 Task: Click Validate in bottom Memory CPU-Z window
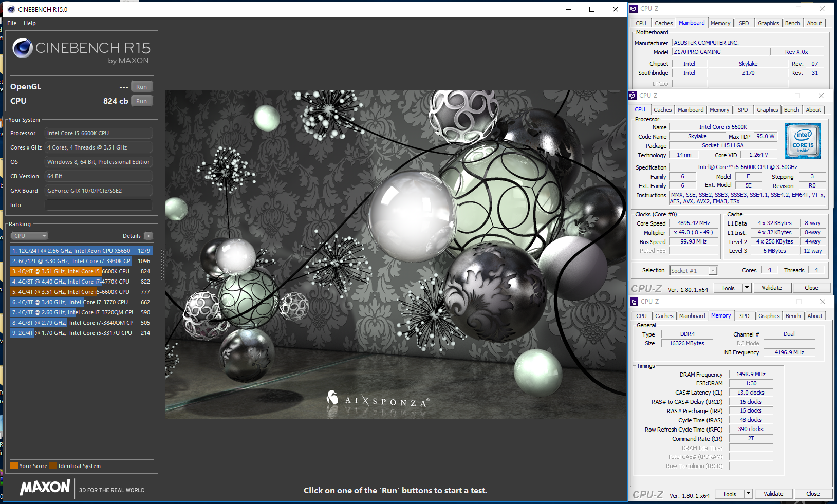tap(773, 494)
